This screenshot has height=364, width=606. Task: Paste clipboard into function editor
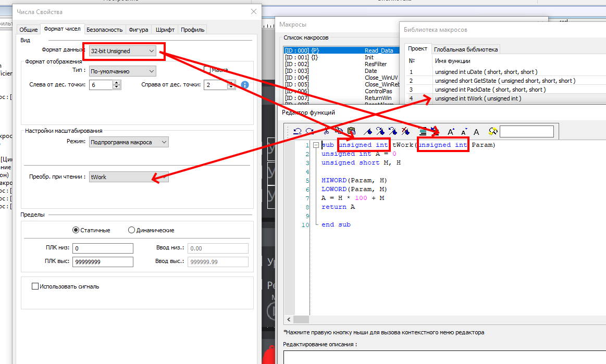[x=351, y=131]
